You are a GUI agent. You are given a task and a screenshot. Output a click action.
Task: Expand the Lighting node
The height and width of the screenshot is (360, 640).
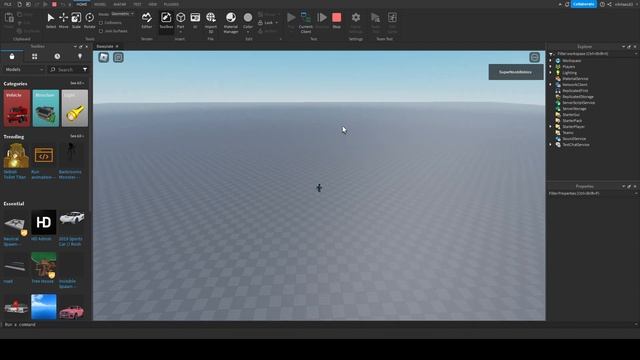(x=551, y=73)
